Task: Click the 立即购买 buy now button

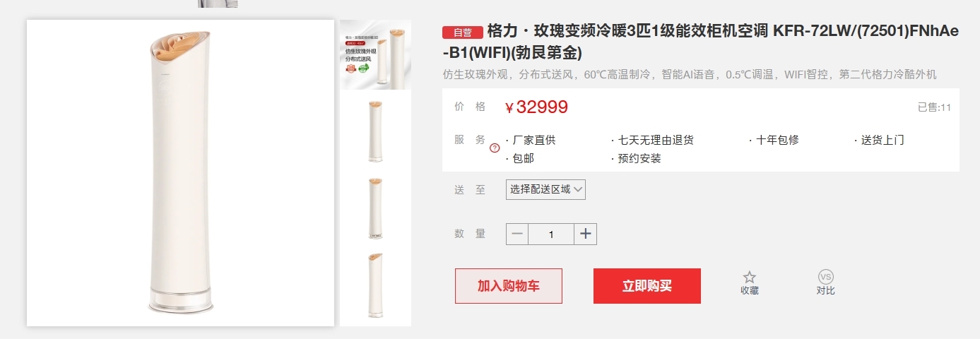Action: click(647, 286)
